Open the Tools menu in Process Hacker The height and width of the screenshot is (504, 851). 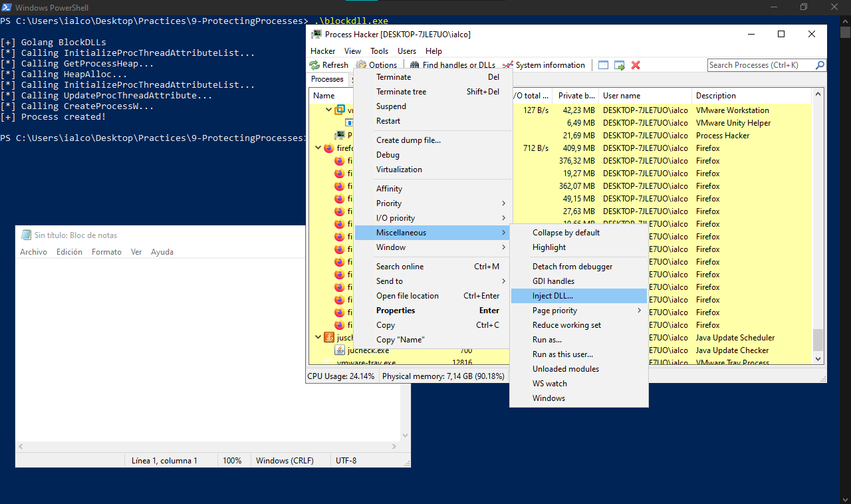tap(380, 51)
